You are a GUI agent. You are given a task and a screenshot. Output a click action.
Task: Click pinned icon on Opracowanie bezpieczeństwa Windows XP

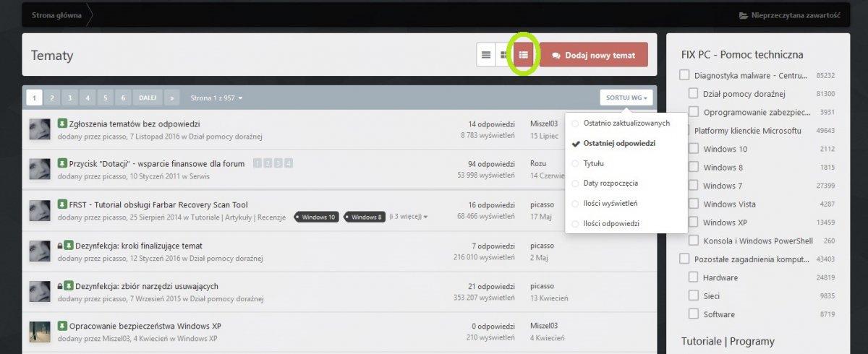point(61,326)
